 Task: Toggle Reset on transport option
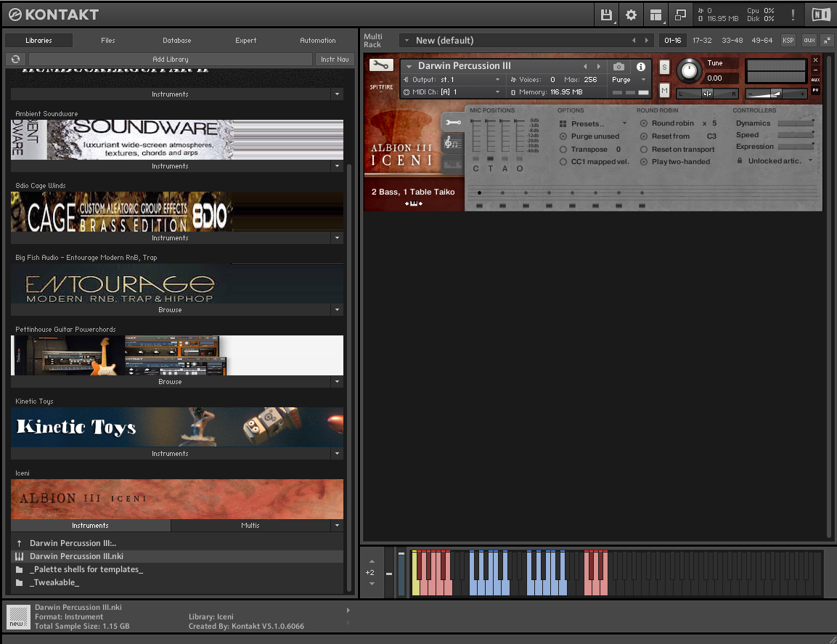click(x=644, y=150)
